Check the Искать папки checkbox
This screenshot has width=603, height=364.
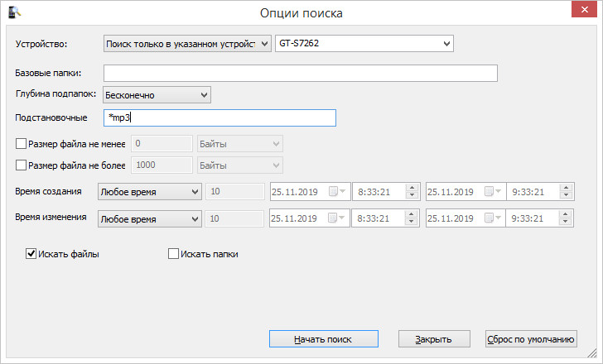pyautogui.click(x=173, y=253)
